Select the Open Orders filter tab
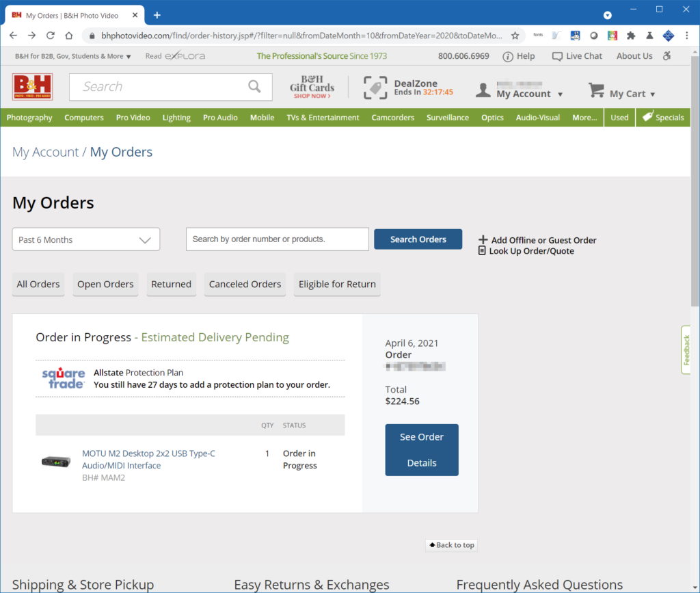This screenshot has height=593, width=700. click(x=105, y=284)
